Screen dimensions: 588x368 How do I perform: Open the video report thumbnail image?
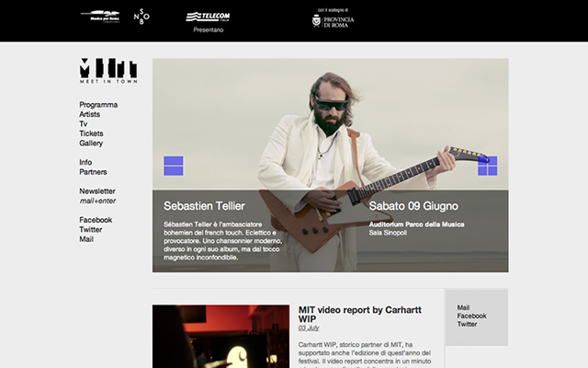point(220,337)
